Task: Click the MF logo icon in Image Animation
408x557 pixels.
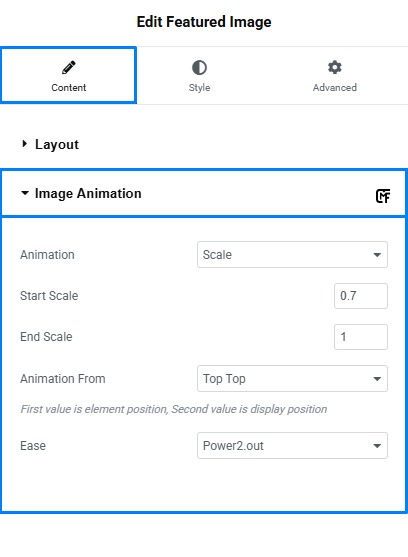Action: click(383, 196)
